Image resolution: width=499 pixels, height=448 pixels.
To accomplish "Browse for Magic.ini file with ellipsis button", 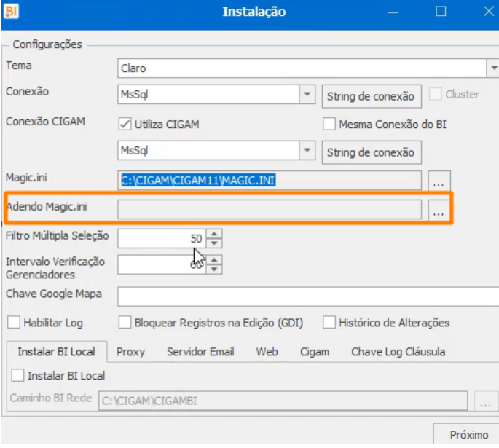I will pos(439,181).
